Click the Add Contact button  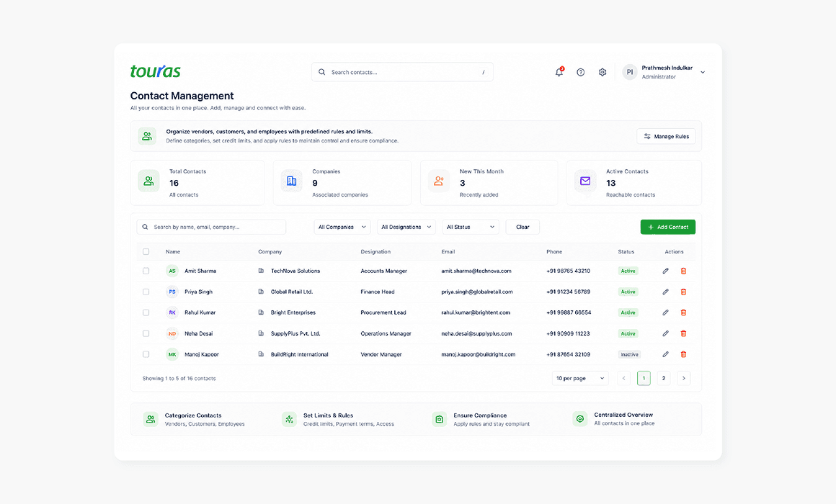(x=667, y=227)
